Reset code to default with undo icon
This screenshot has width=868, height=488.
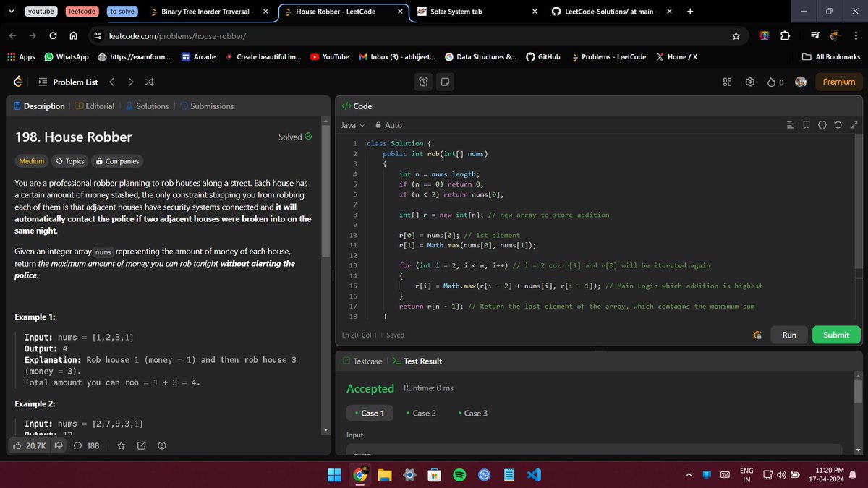[838, 125]
